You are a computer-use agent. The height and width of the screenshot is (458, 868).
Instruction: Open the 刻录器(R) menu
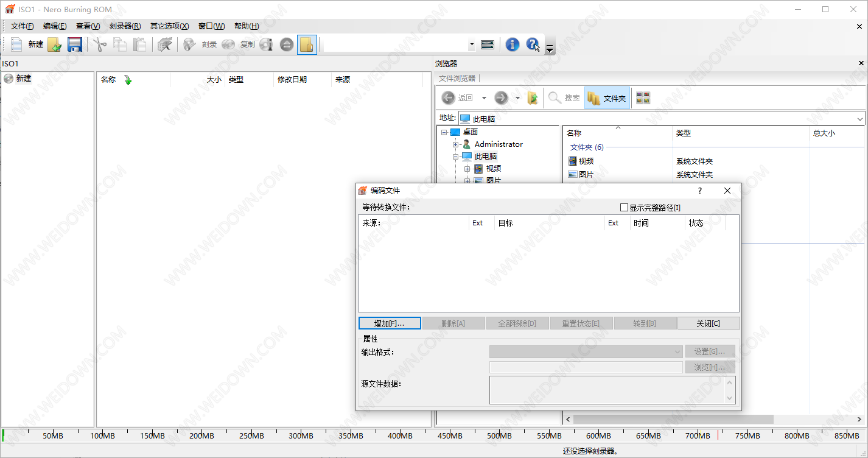pyautogui.click(x=125, y=26)
